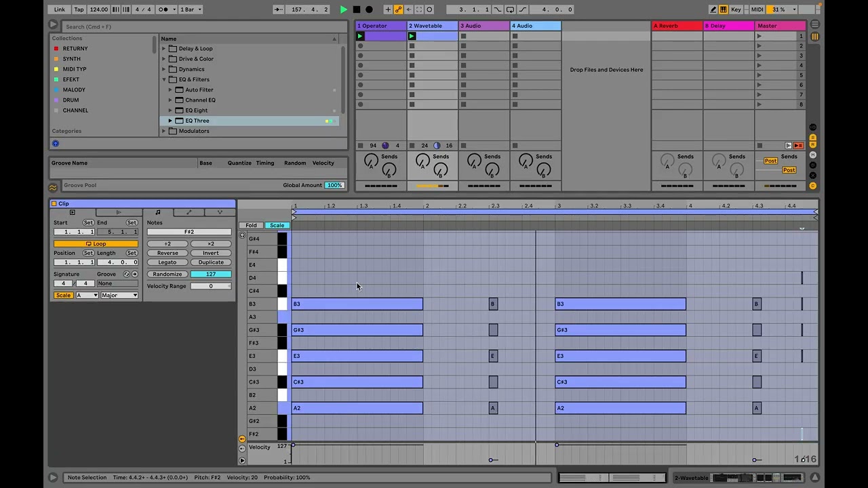The height and width of the screenshot is (488, 868).
Task: Click the Punch-In switch
Action: pyautogui.click(x=498, y=9)
